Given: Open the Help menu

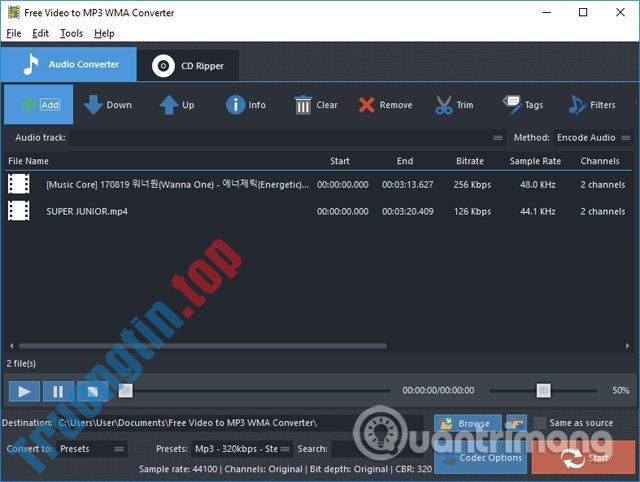Looking at the screenshot, I should click(x=104, y=33).
